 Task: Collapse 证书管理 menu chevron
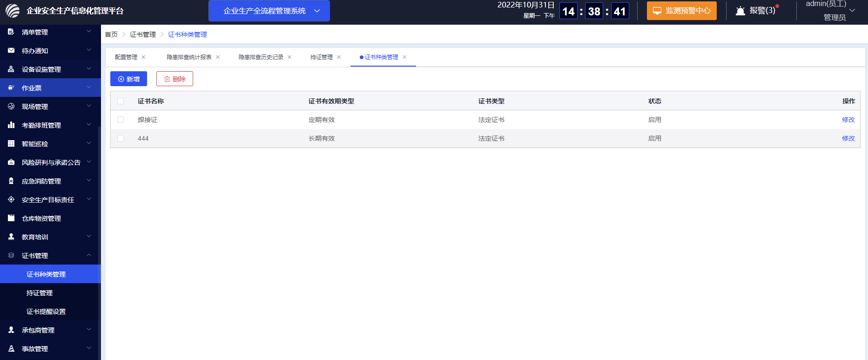89,255
